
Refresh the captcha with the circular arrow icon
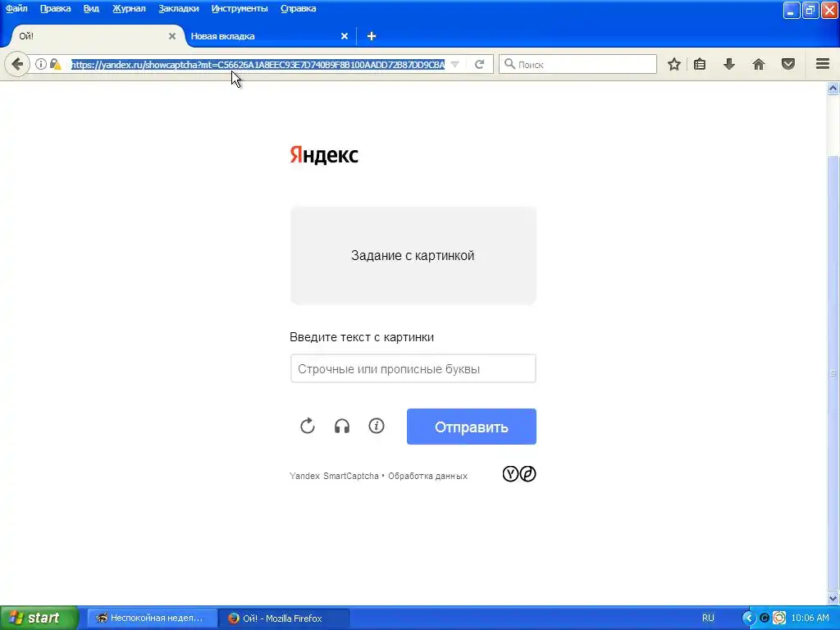coord(308,427)
